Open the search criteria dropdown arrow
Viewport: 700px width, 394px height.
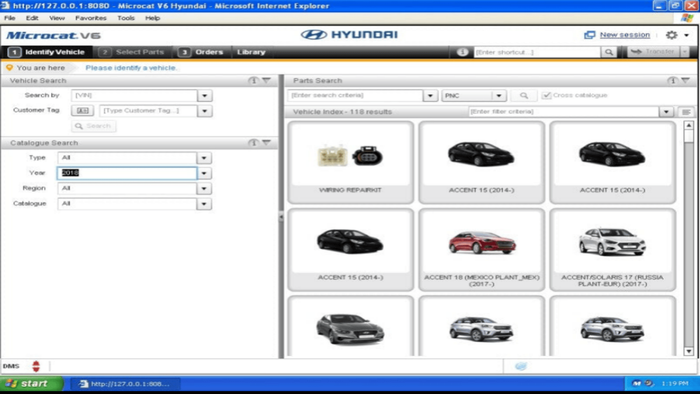430,95
